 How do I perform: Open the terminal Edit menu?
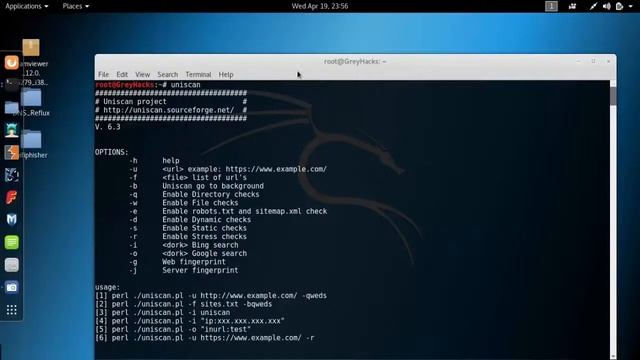[x=122, y=74]
